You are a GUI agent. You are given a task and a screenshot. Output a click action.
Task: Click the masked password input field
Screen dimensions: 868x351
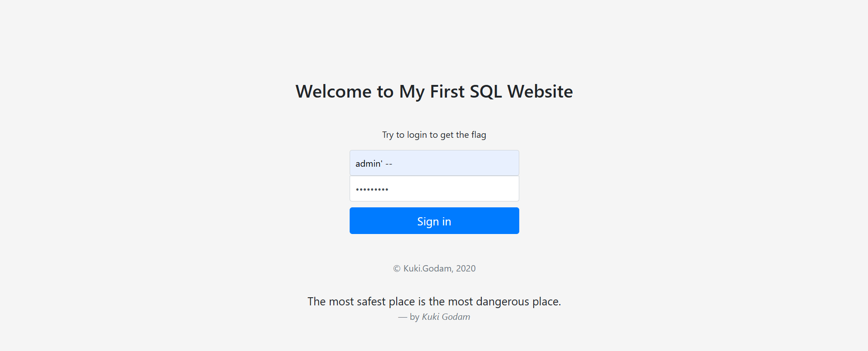click(434, 188)
